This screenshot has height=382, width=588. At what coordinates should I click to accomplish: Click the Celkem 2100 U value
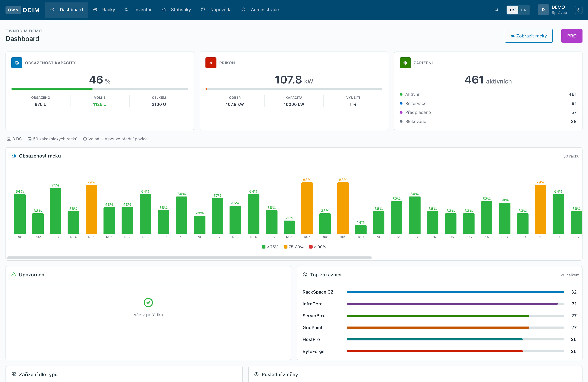pyautogui.click(x=159, y=104)
